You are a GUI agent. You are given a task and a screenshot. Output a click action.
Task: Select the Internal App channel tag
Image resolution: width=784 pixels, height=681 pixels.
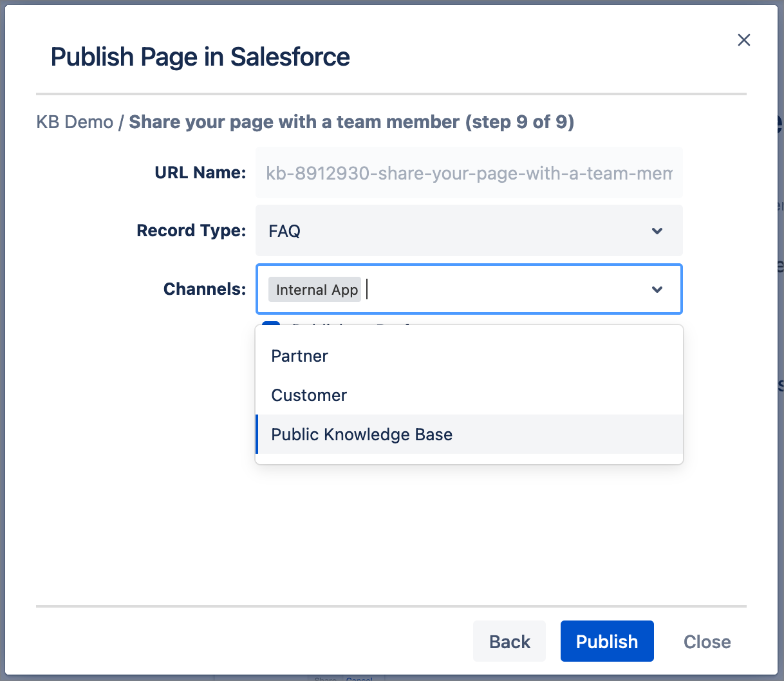tap(316, 290)
